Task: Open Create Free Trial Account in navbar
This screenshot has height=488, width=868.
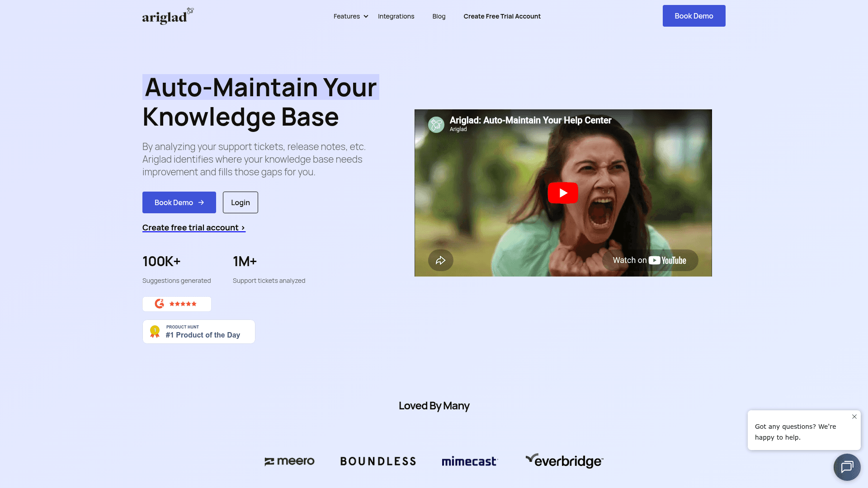Action: (x=502, y=16)
